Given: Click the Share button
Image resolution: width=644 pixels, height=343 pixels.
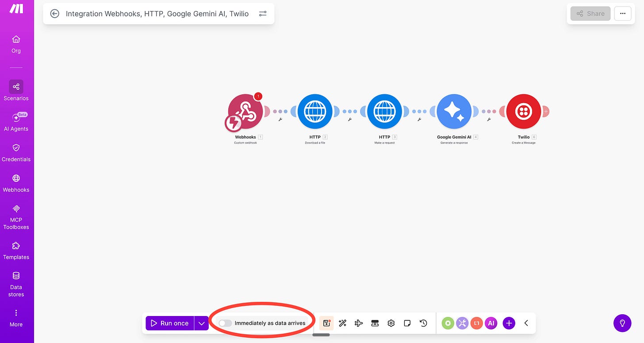Looking at the screenshot, I should coord(590,14).
